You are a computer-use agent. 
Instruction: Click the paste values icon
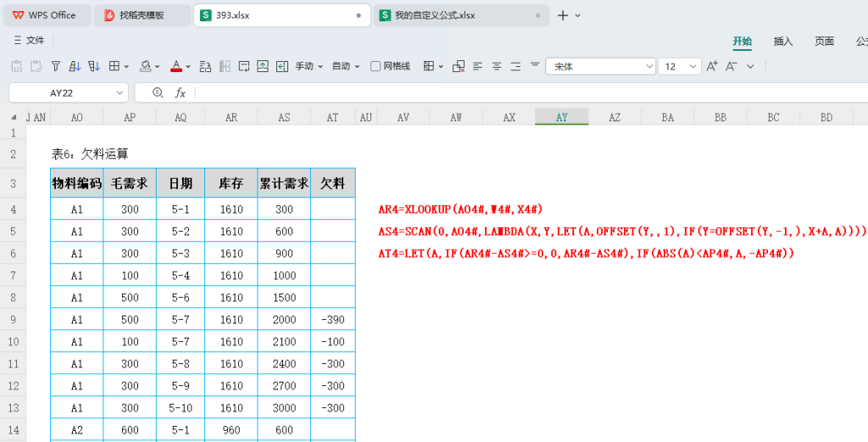pos(17,66)
